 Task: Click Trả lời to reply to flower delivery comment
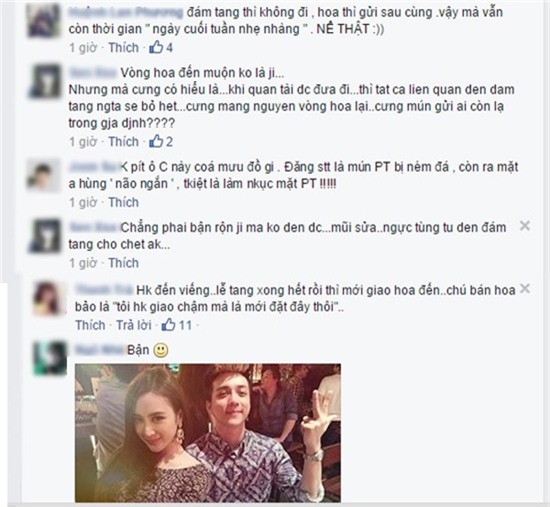(134, 325)
